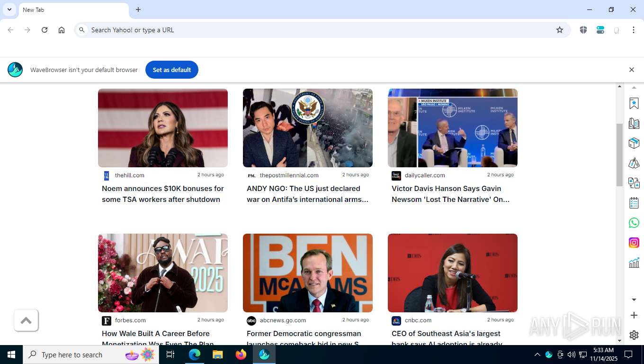Click the Set as default button
The width and height of the screenshot is (644, 364).
[x=172, y=70]
